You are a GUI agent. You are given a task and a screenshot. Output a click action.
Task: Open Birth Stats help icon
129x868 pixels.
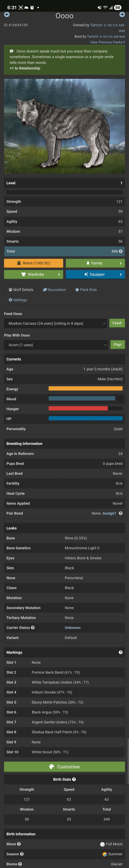(74, 779)
